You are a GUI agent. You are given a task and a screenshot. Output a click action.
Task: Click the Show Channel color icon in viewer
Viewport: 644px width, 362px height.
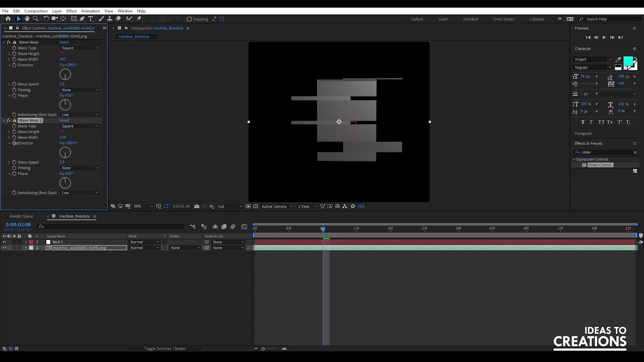212,206
